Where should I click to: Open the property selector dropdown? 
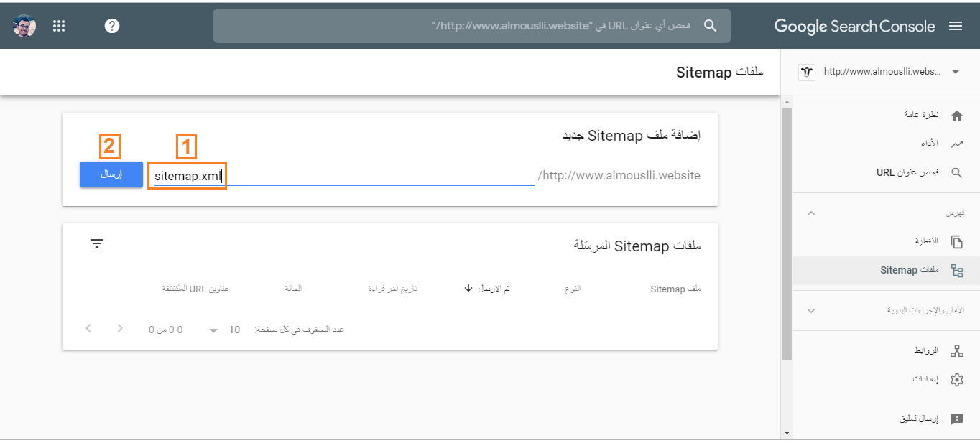click(956, 72)
